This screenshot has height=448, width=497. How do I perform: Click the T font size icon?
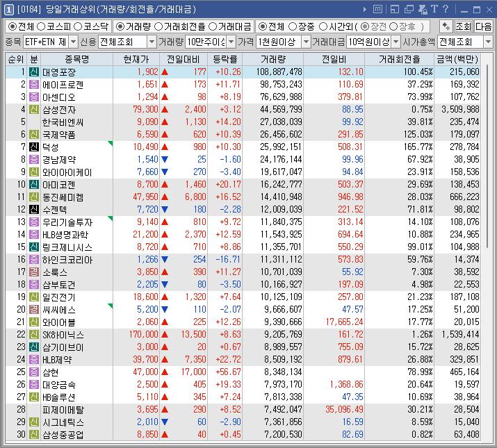[x=434, y=9]
